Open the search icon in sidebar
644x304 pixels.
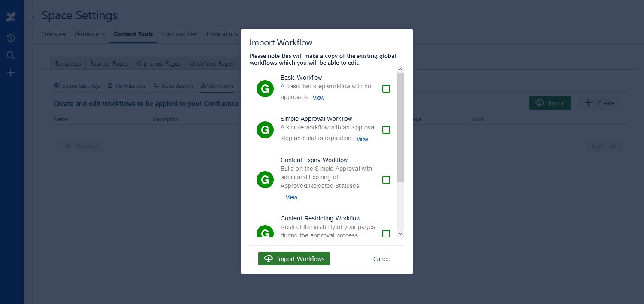point(11,55)
